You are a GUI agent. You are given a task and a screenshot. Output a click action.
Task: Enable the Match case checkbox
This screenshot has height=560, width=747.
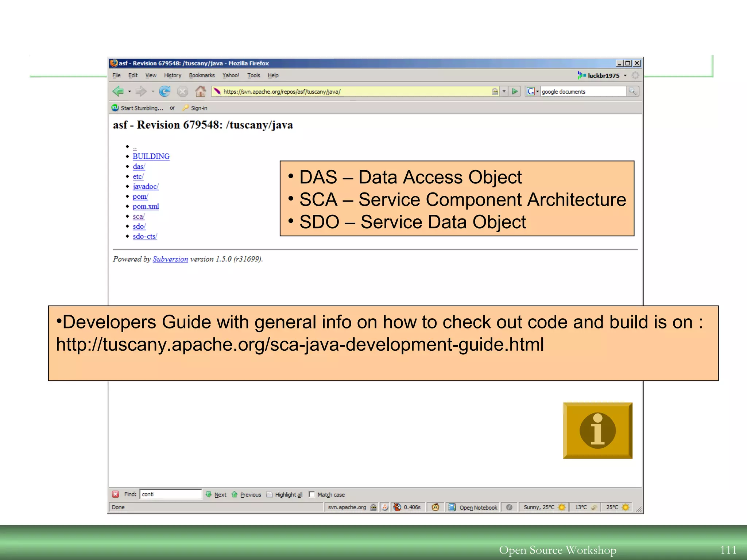(311, 494)
